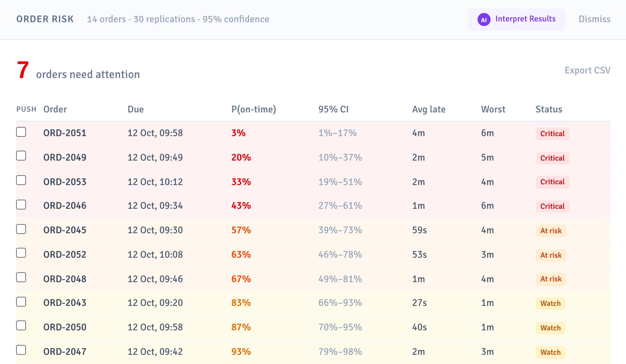Sort by the Order column header

(x=55, y=109)
